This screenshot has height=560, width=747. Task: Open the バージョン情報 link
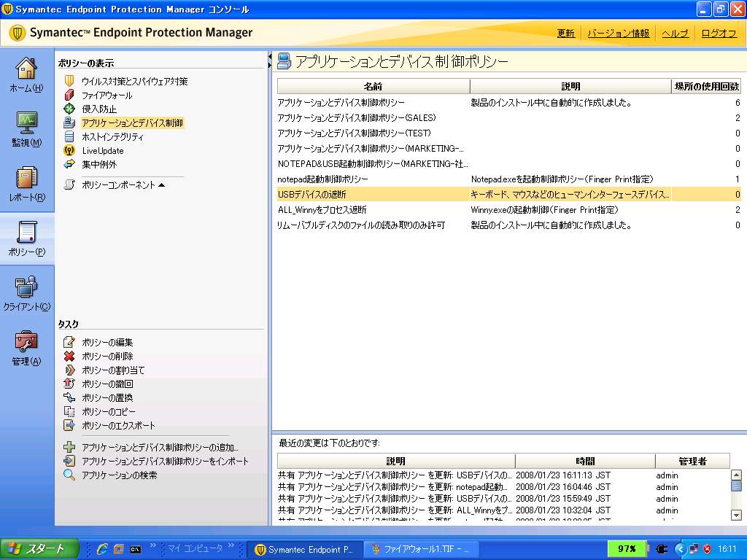pyautogui.click(x=619, y=34)
